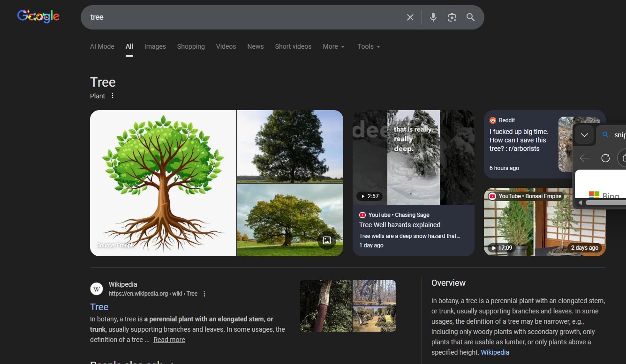626x364 pixels.
Task: Clear the search box with the X
Action: 410,17
